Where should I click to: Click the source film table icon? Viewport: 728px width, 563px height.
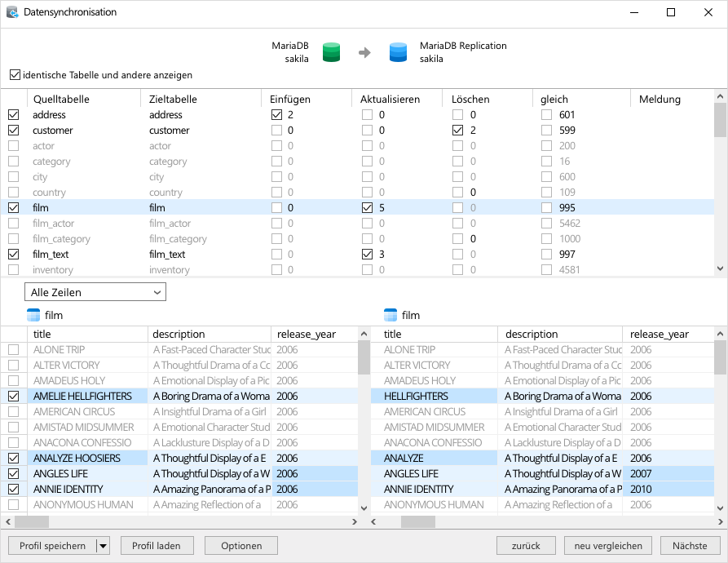point(33,315)
